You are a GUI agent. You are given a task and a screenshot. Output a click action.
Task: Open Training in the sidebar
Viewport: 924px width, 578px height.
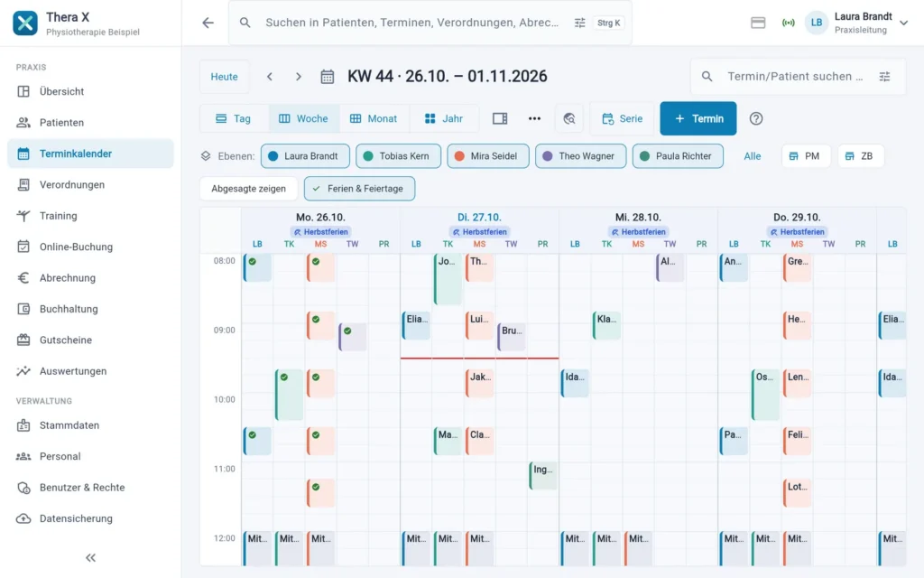[x=91, y=216]
